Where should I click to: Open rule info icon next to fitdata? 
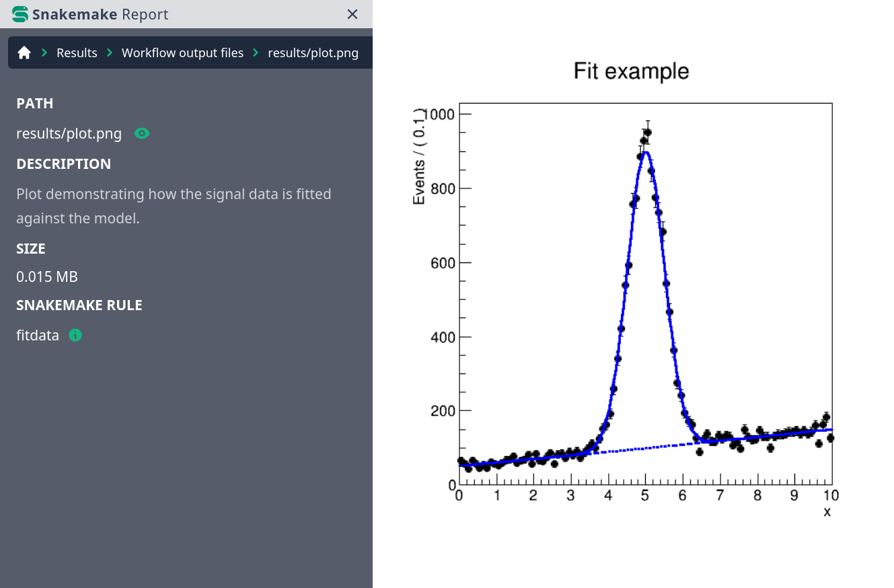tap(75, 335)
